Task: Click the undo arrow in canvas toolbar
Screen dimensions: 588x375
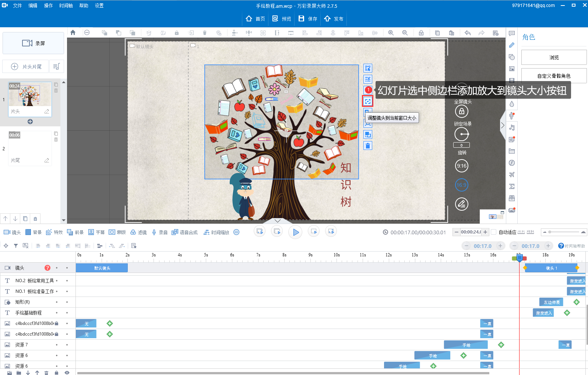Action: pos(468,33)
